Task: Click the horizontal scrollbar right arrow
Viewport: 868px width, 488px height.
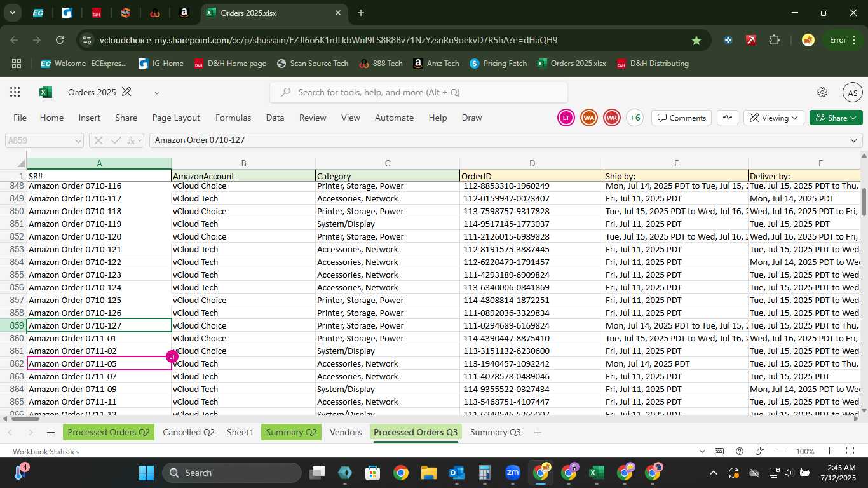Action: click(x=855, y=418)
